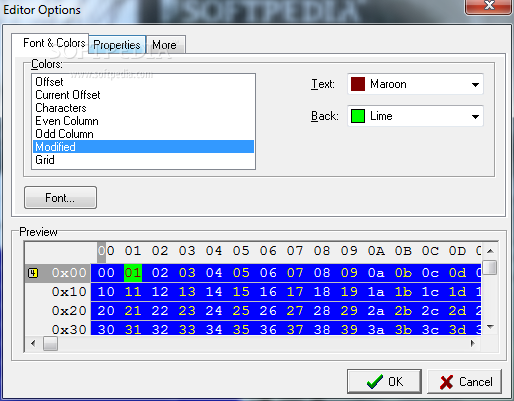Click the preview vertical scrollbar up arrow
Screen dimensions: 514x401
490,251
